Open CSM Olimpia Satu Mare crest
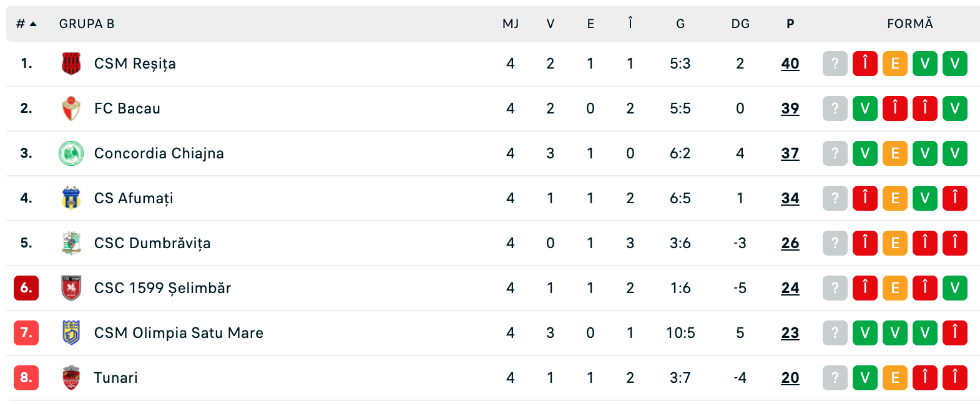 71,333
